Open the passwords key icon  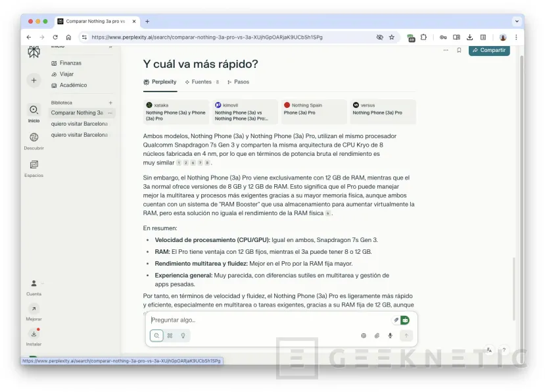click(x=443, y=37)
